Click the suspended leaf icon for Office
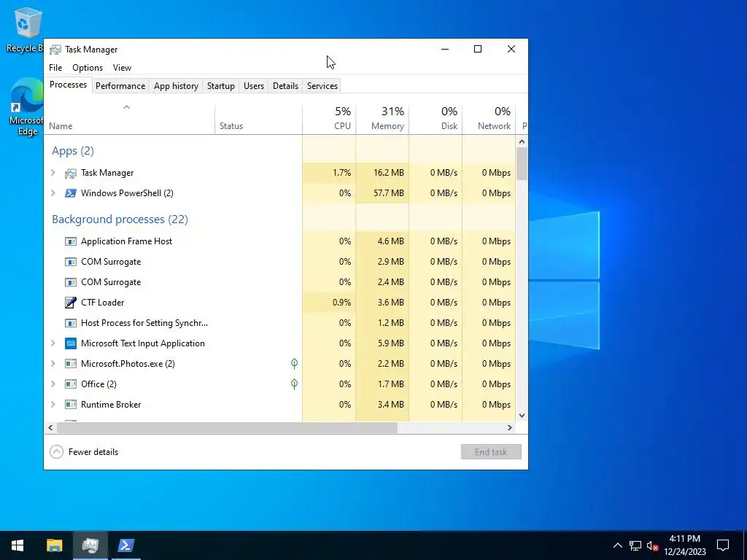747x560 pixels. point(295,384)
